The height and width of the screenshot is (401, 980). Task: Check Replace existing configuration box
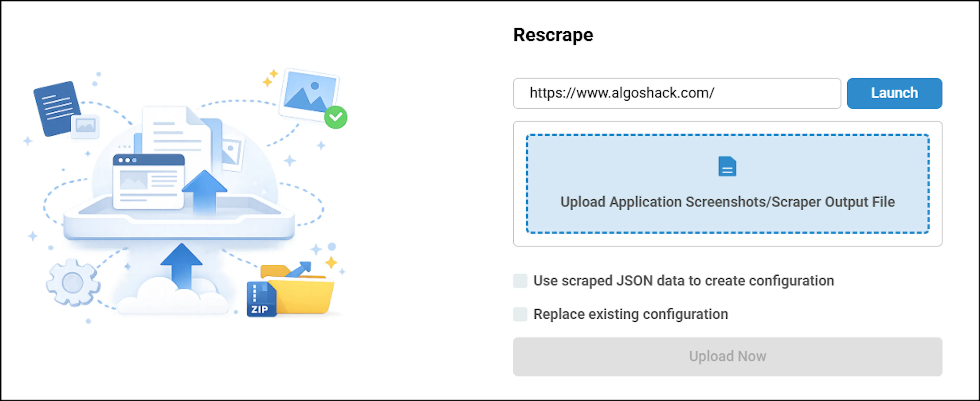(x=520, y=314)
